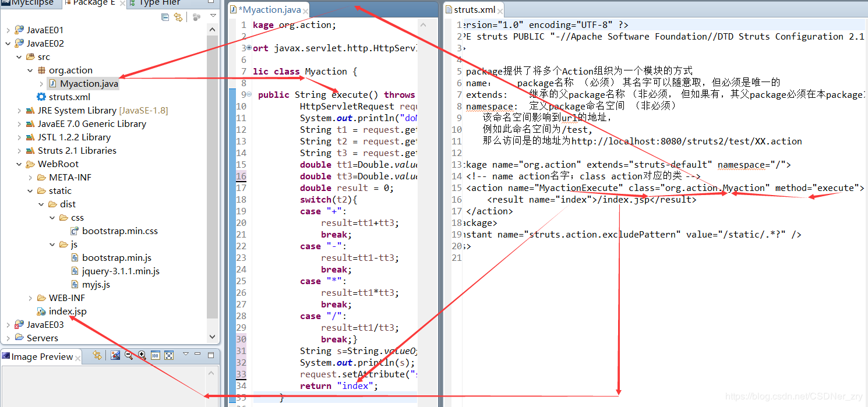Click the Collapse All icon in Package Explorer
The height and width of the screenshot is (407, 868).
point(165,17)
